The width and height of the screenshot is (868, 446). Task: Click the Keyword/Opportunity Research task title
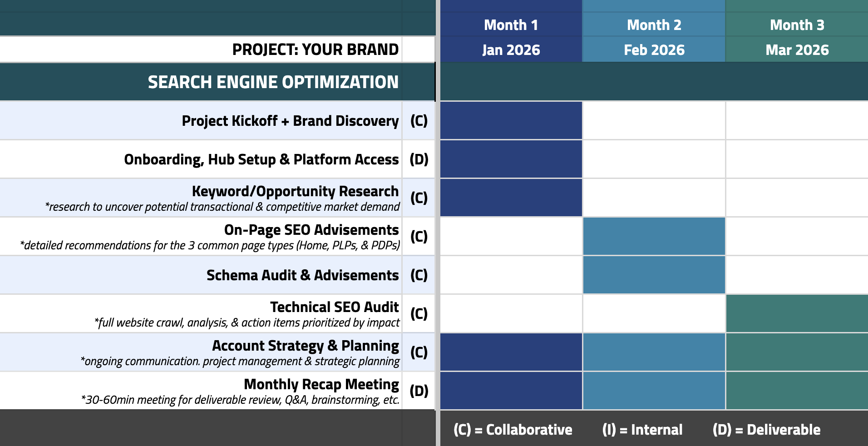(x=295, y=191)
